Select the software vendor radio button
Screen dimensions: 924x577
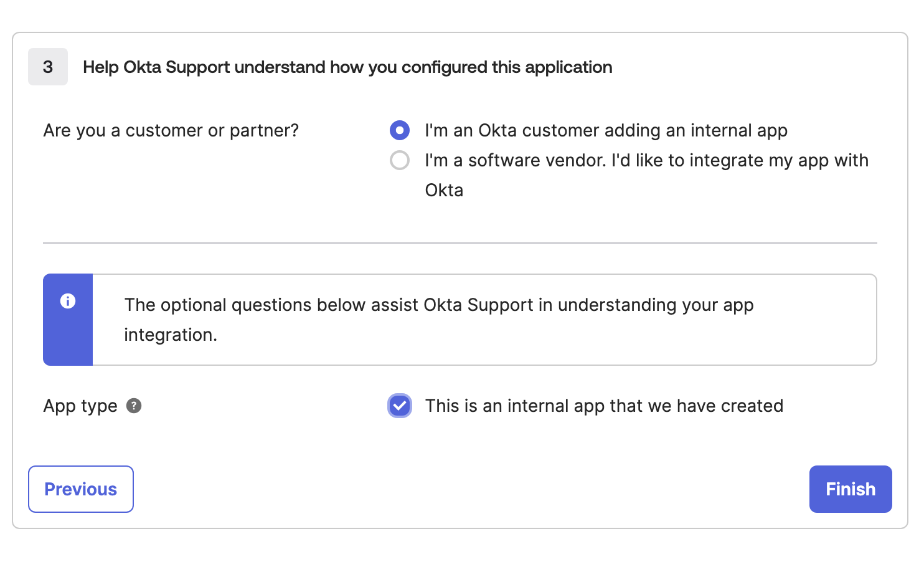point(400,160)
